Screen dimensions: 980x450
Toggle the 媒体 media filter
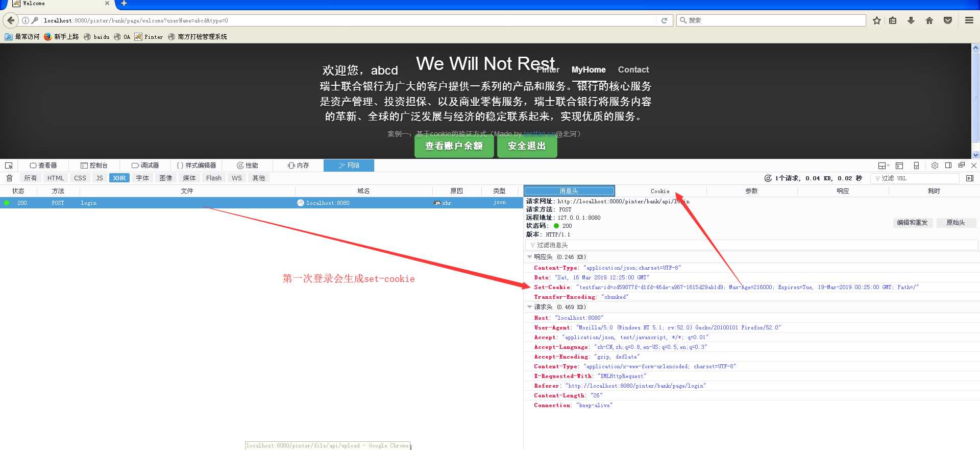coord(189,178)
